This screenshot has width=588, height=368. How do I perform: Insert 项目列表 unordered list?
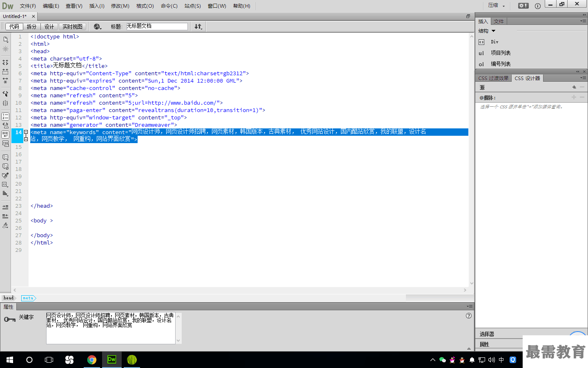click(501, 53)
